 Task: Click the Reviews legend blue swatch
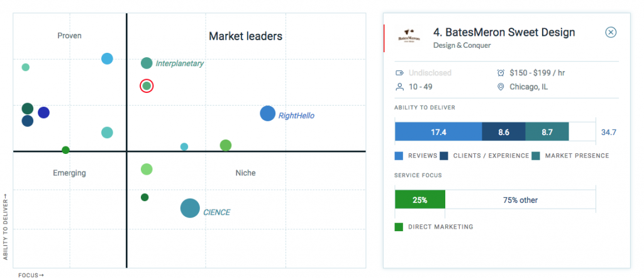[399, 155]
